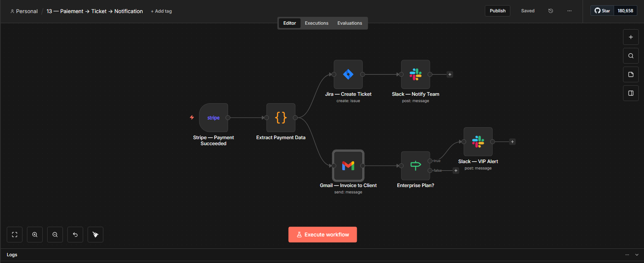644x263 pixels.
Task: Click the Publish button
Action: coord(498,11)
